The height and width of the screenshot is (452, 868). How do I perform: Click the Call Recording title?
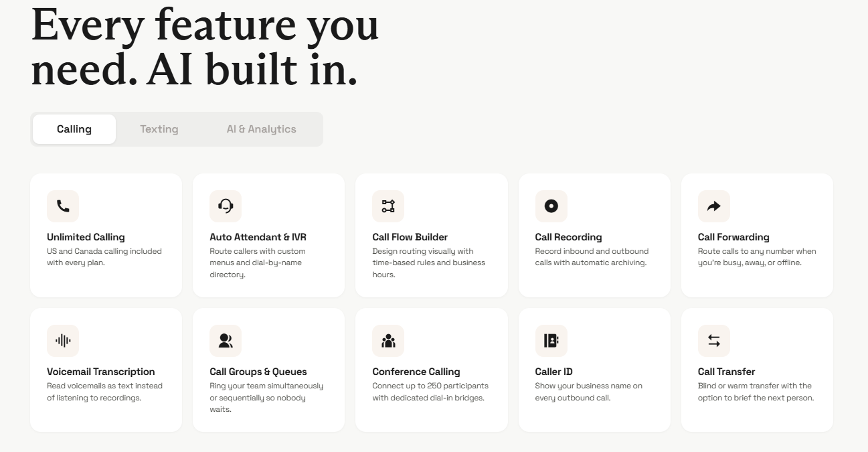pos(569,237)
